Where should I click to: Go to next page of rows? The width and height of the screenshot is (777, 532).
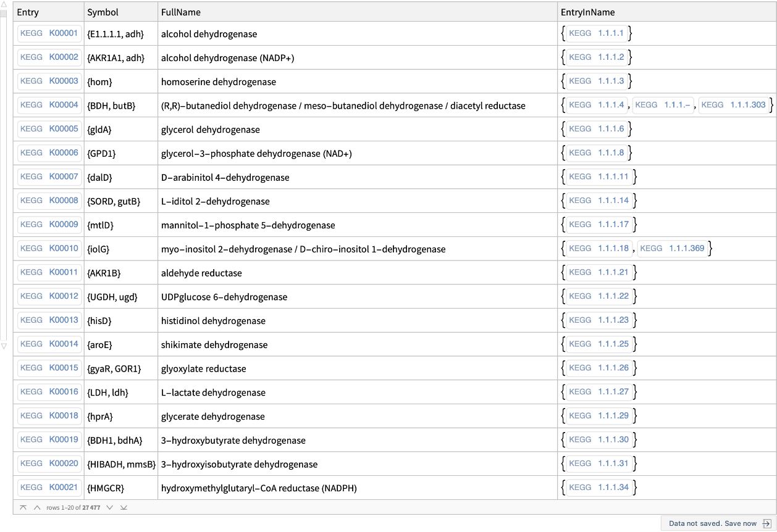click(x=109, y=507)
